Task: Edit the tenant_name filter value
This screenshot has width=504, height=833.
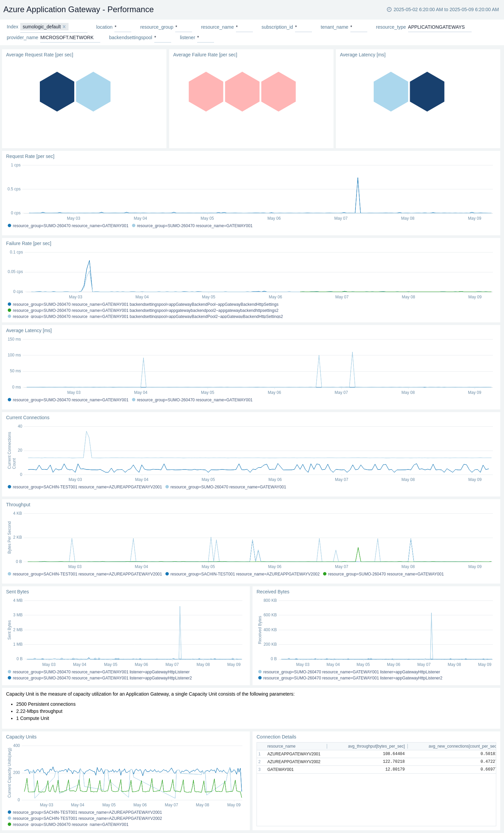Action: [x=359, y=27]
